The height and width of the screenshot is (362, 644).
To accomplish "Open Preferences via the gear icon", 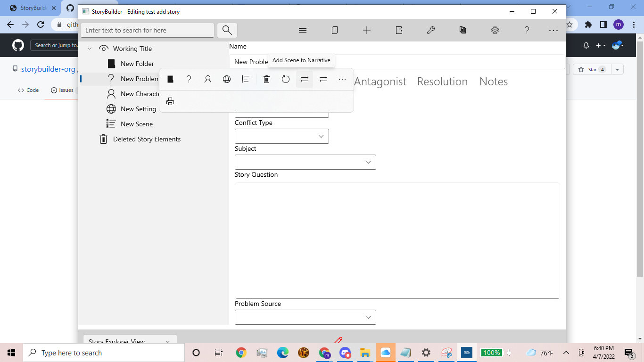I will pos(495,30).
